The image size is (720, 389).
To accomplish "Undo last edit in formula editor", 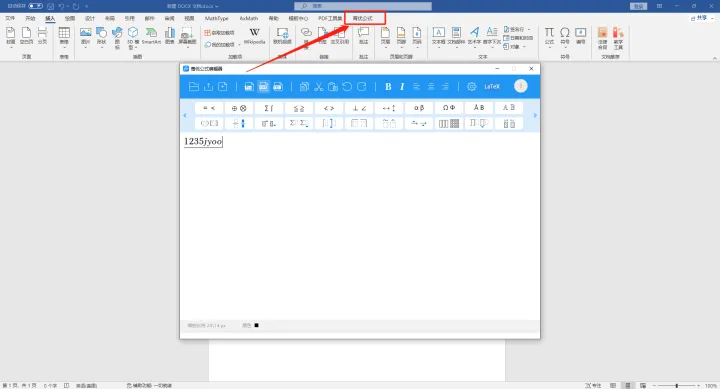I will click(347, 86).
